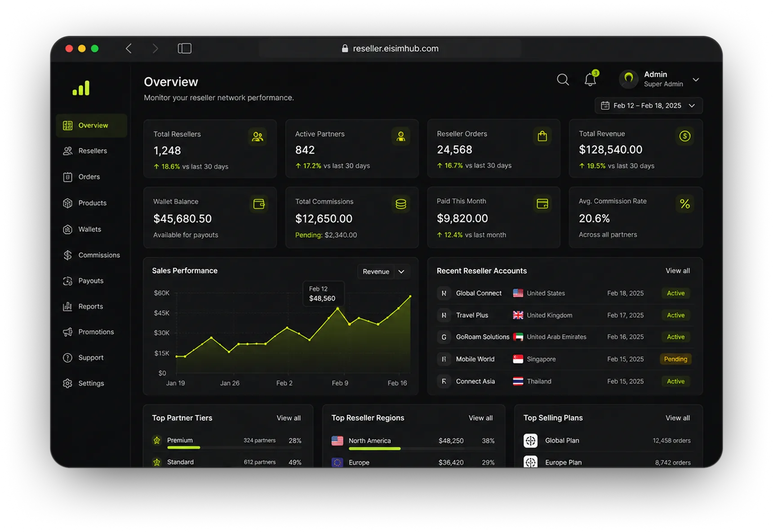The image size is (773, 532).
Task: Open the Admin account dropdown chevron
Action: point(696,80)
